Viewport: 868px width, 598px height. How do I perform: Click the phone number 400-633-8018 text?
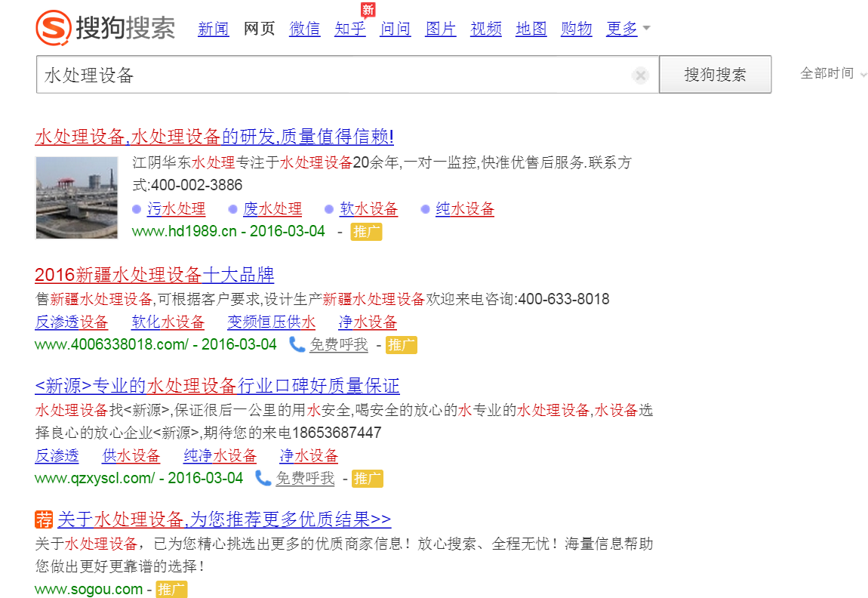(x=564, y=299)
